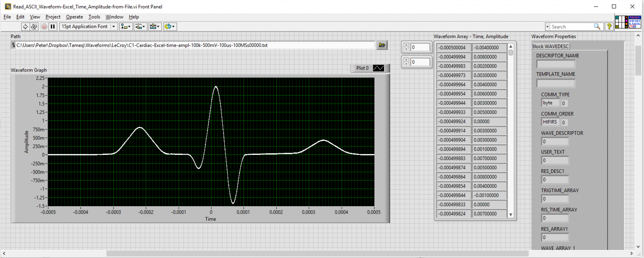Open the Reorder dropdown in the toolbar
The height and width of the screenshot is (258, 644).
170,27
